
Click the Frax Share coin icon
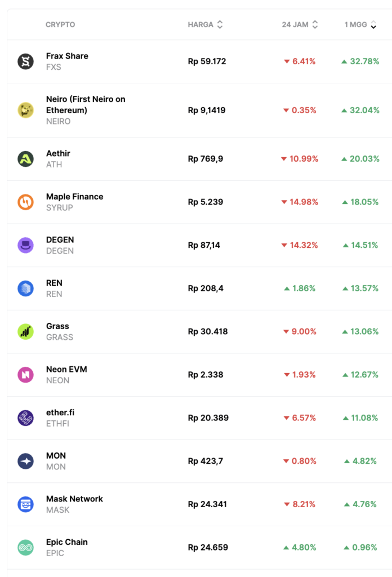point(26,61)
